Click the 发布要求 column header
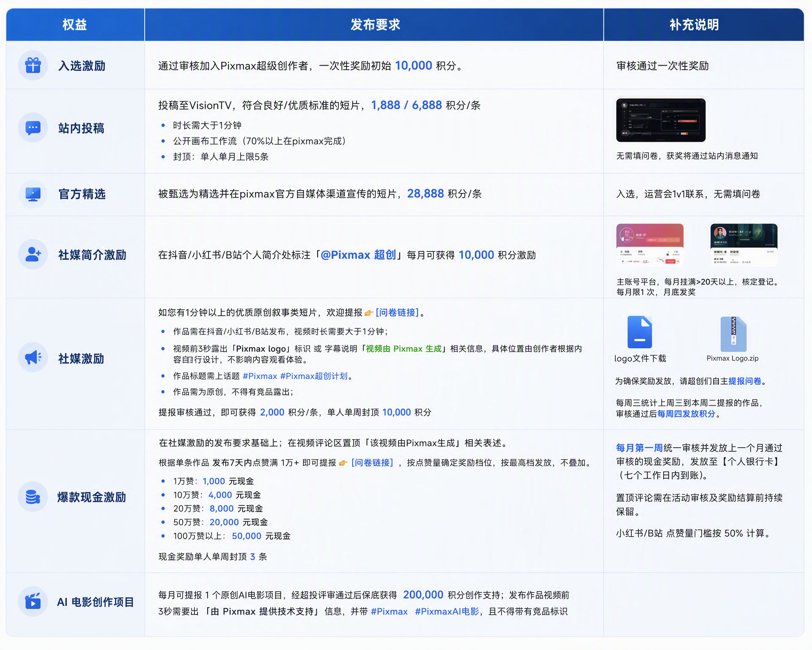This screenshot has height=650, width=812. coord(375,25)
